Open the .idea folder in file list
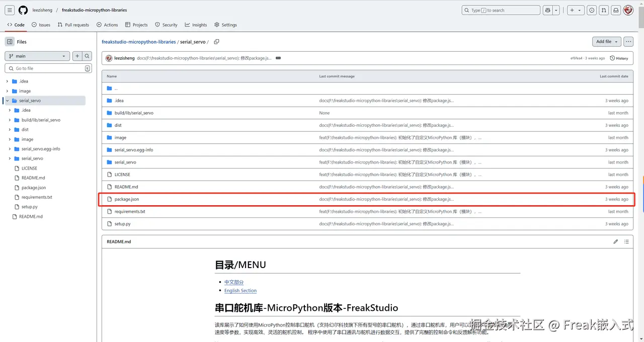The height and width of the screenshot is (342, 644). pos(119,101)
